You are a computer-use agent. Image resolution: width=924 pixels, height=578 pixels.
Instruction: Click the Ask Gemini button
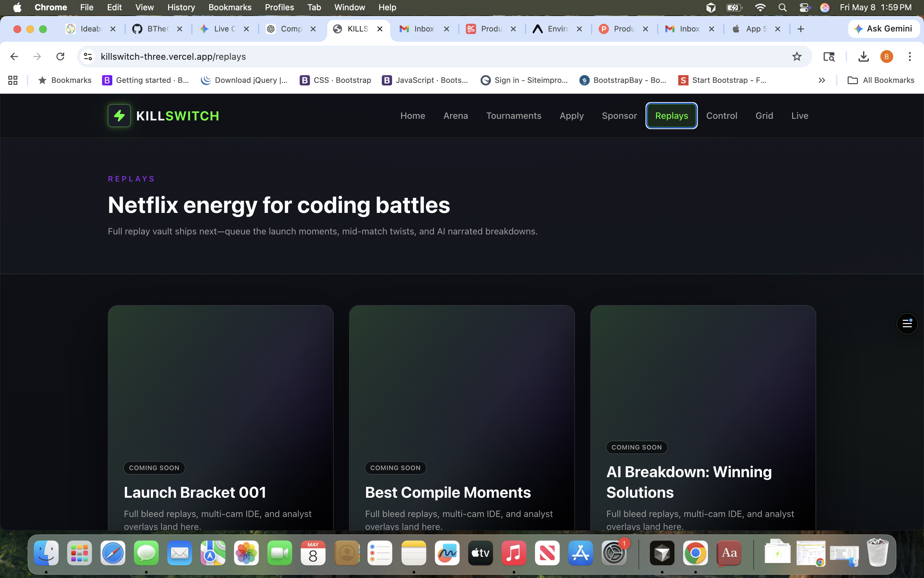pyautogui.click(x=884, y=29)
